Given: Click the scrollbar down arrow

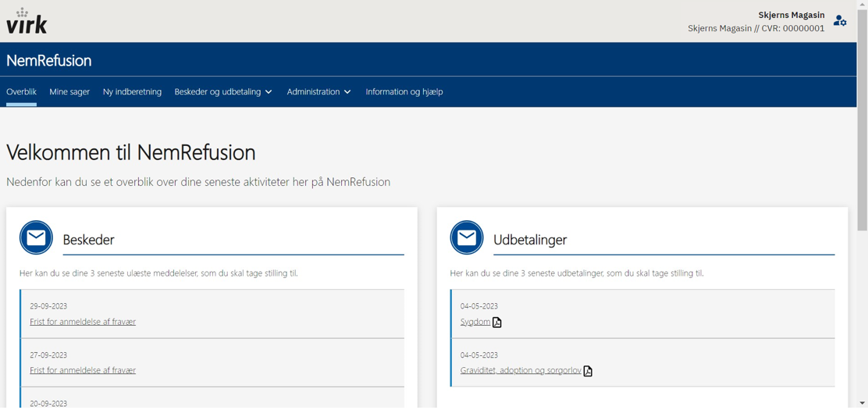Looking at the screenshot, I should pyautogui.click(x=862, y=404).
